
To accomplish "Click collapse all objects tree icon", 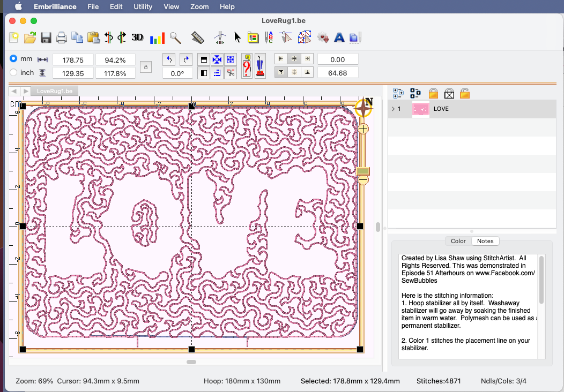I will 415,94.
